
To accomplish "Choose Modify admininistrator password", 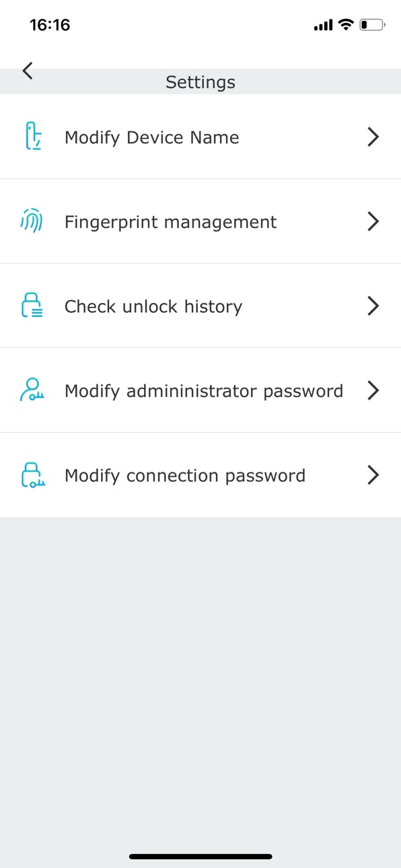I will 200,390.
